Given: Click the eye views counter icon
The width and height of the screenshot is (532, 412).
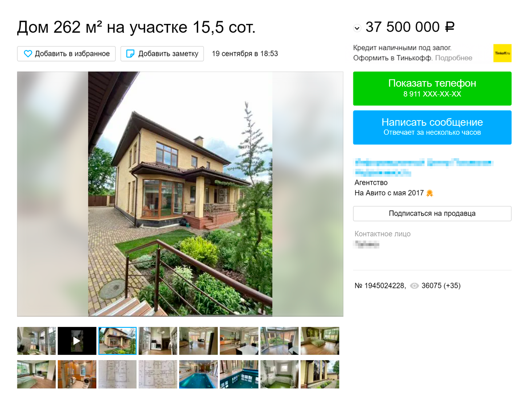Looking at the screenshot, I should (x=415, y=286).
